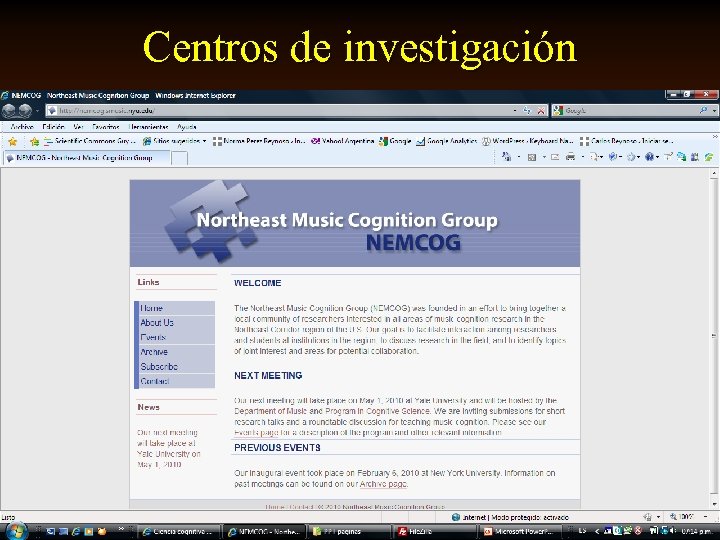Click the Print icon in command bar
Screen dimensions: 720x540
(x=570, y=157)
